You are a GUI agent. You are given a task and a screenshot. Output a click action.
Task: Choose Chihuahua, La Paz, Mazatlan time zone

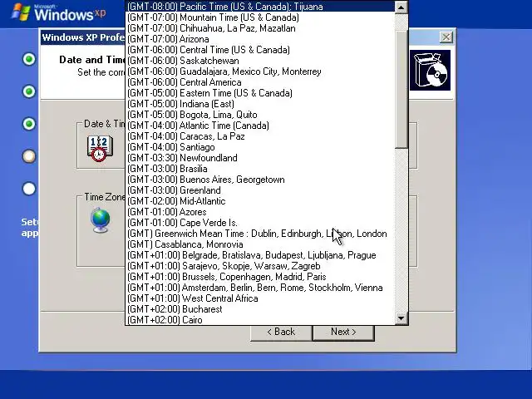(x=260, y=28)
